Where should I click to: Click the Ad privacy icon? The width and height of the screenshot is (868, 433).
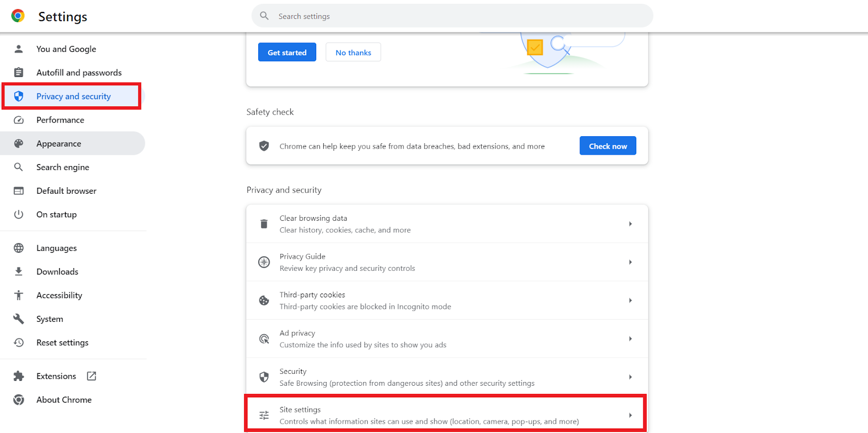[264, 339]
